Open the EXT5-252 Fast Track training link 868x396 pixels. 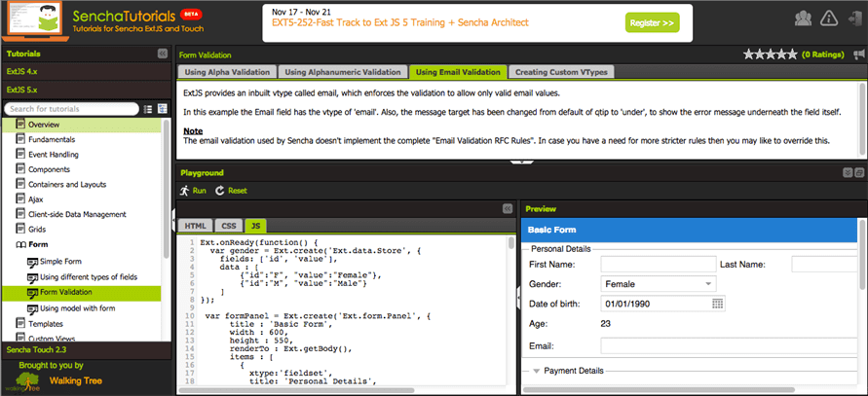(x=400, y=22)
